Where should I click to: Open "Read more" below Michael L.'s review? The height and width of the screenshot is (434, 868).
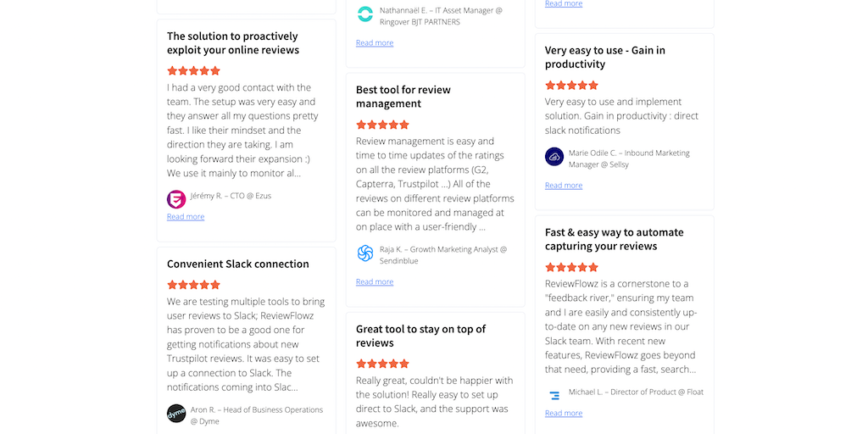(564, 414)
